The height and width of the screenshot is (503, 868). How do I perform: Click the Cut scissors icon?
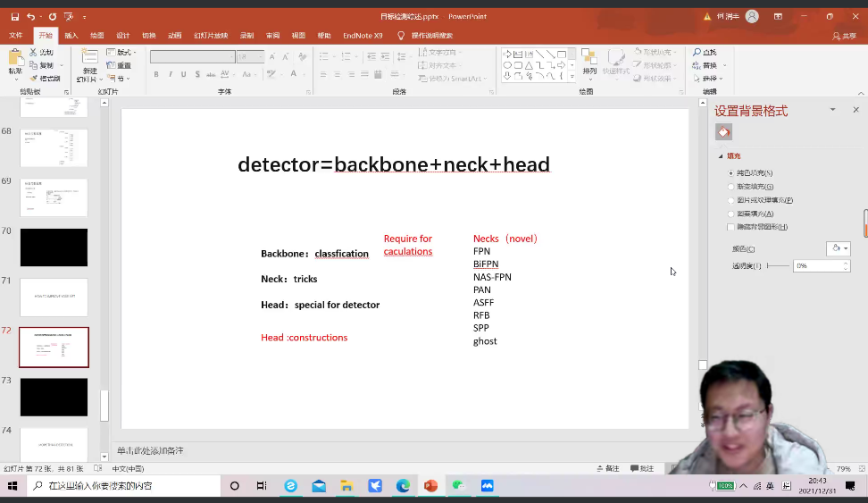point(33,52)
